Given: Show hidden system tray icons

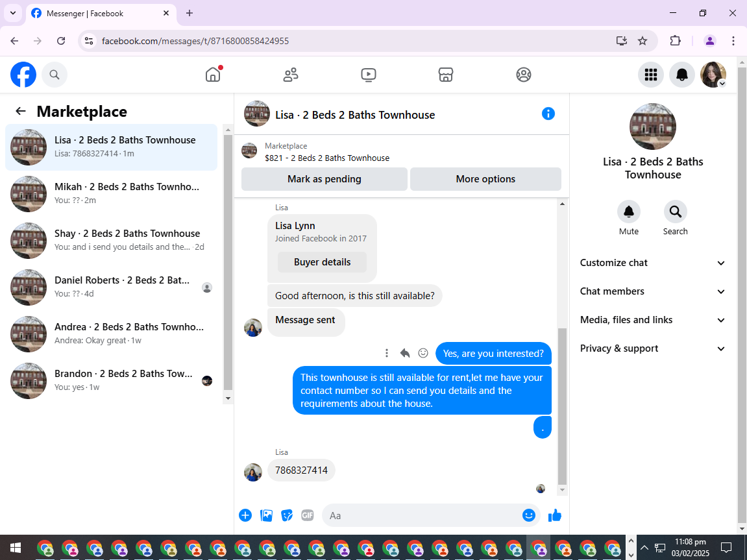Looking at the screenshot, I should tap(644, 548).
